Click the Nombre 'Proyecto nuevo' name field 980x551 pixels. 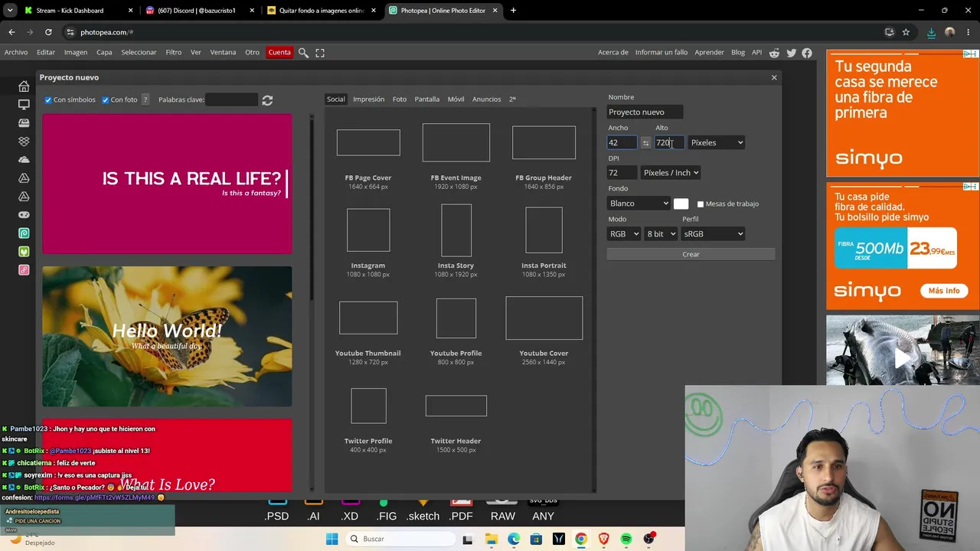click(645, 112)
